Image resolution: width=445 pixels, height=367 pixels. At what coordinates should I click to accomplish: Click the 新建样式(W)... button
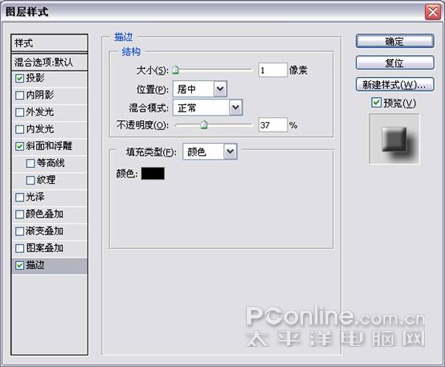395,84
